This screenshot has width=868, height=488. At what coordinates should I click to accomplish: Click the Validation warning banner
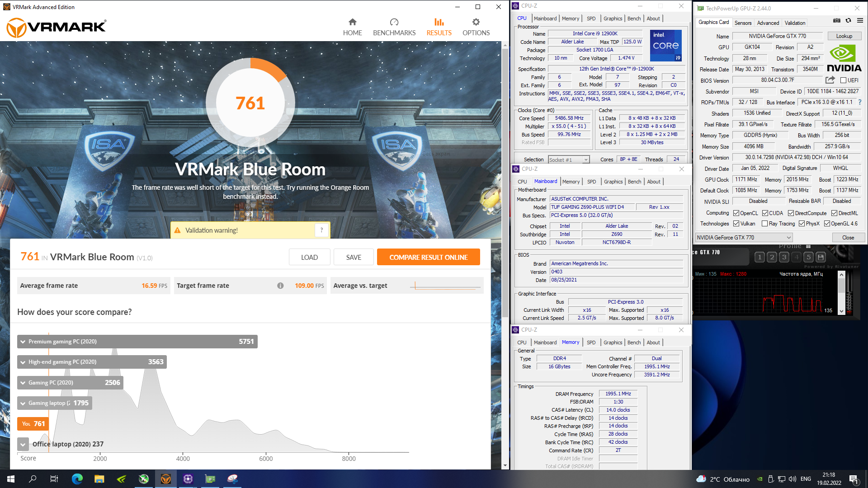click(x=250, y=230)
